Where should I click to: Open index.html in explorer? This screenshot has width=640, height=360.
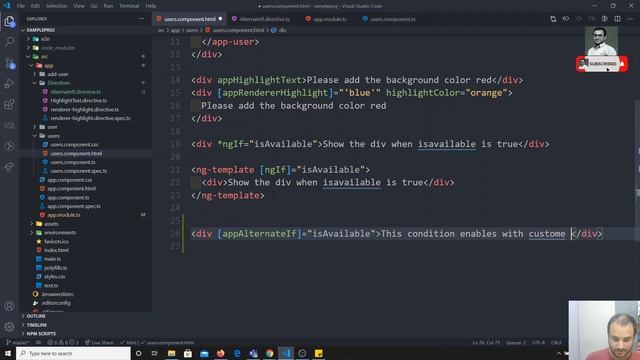[56, 250]
